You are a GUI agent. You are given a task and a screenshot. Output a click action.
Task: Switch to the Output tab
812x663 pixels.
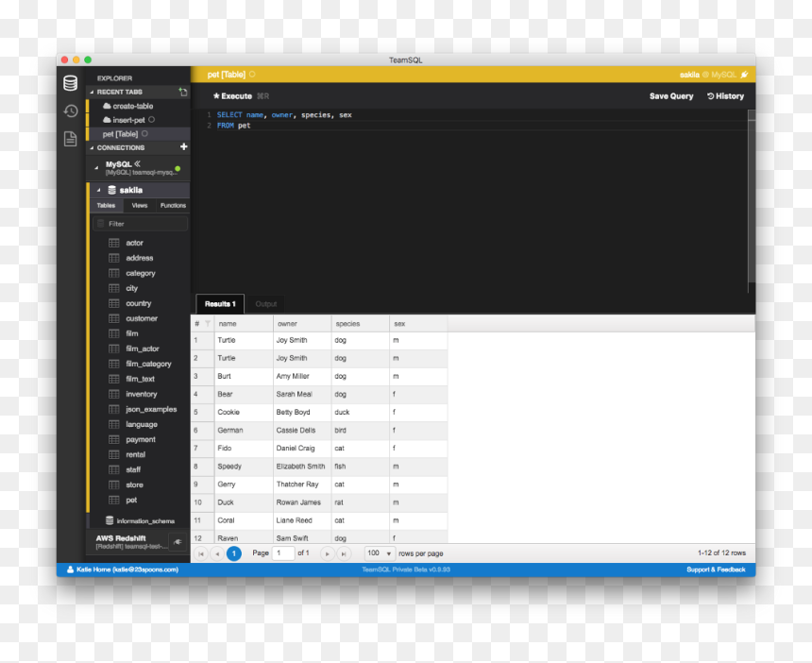[265, 304]
